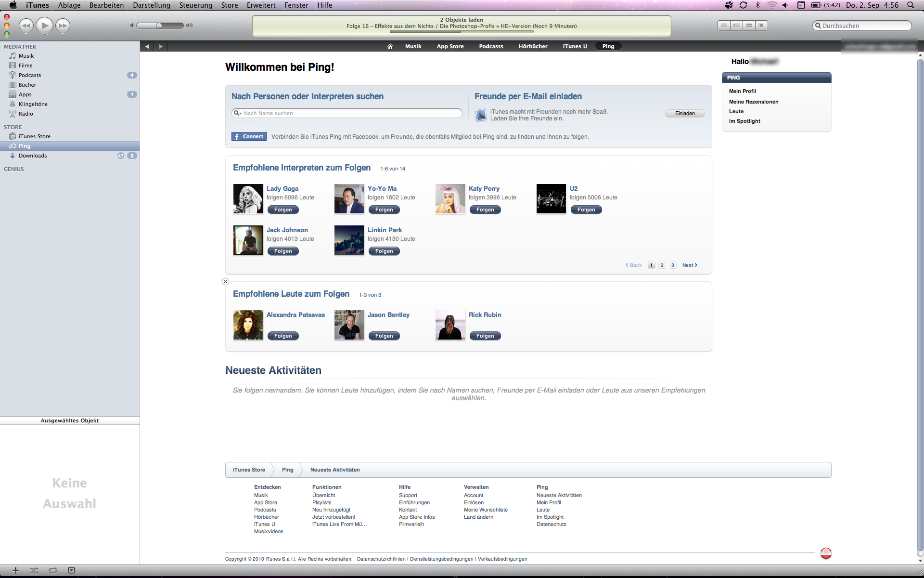
Task: Follow Katy Perry with Folgen button
Action: pyautogui.click(x=485, y=210)
